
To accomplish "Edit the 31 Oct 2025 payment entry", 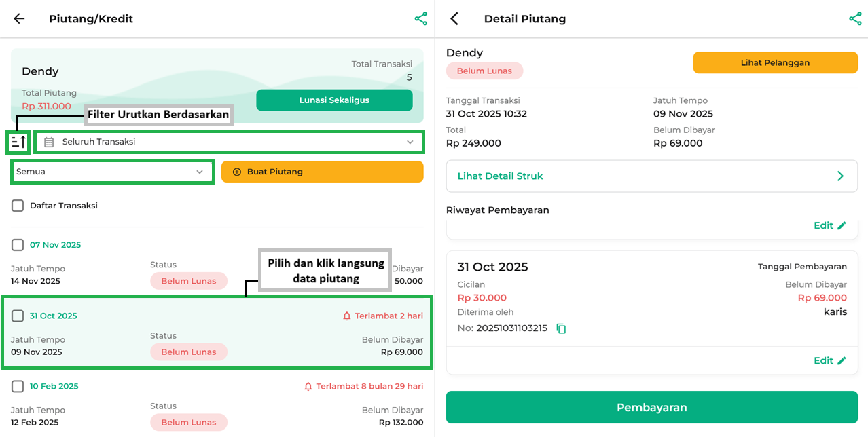I will [x=830, y=361].
